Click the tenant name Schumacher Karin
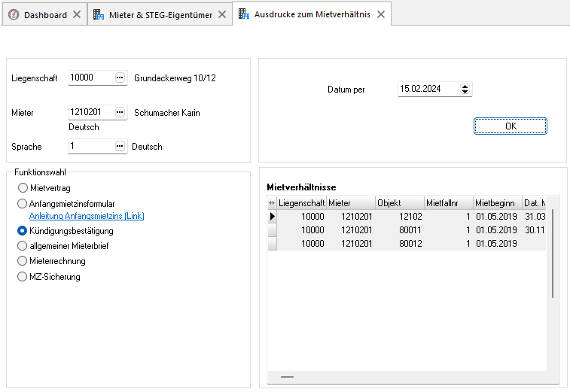Viewport: 570px width, 392px height. coord(167,113)
